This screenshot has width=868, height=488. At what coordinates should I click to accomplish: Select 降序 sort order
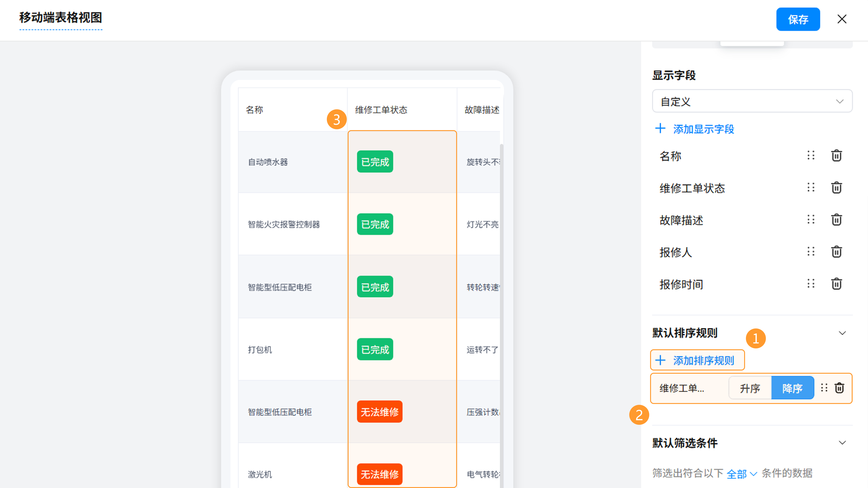[792, 388]
